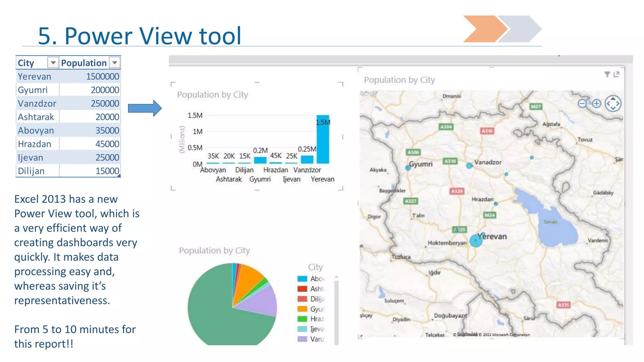This screenshot has height=362, width=644.
Task: Select the Hrazdan bubble on the map
Action: [496, 204]
